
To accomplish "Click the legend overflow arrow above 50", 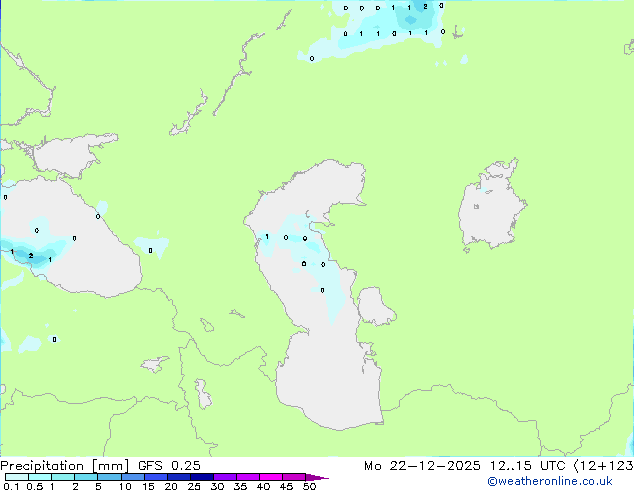I will 317,477.
